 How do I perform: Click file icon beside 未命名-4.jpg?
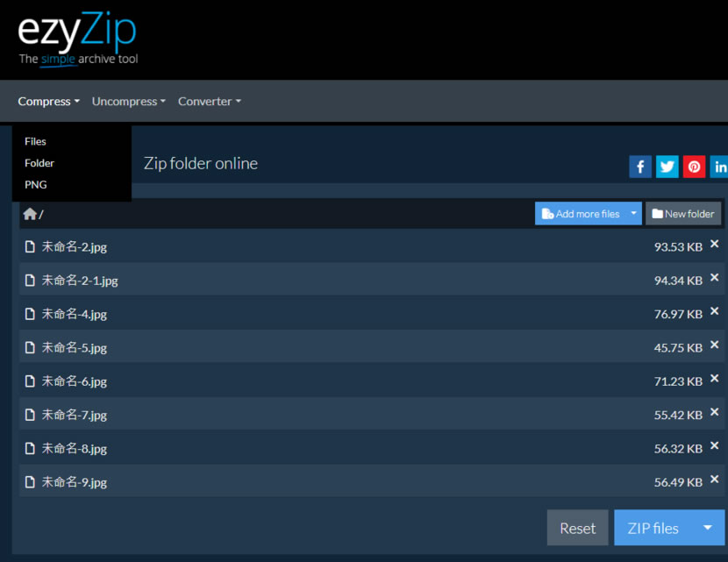tap(30, 314)
